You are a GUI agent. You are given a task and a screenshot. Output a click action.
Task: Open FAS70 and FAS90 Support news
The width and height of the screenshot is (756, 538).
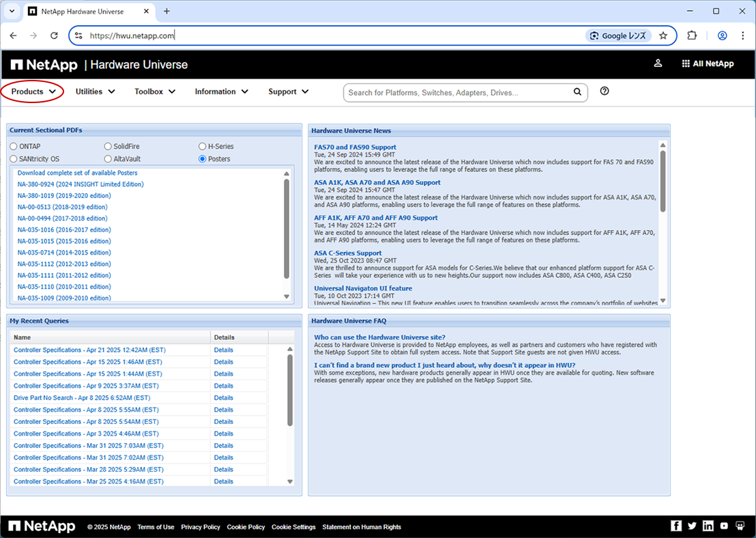[x=355, y=147]
